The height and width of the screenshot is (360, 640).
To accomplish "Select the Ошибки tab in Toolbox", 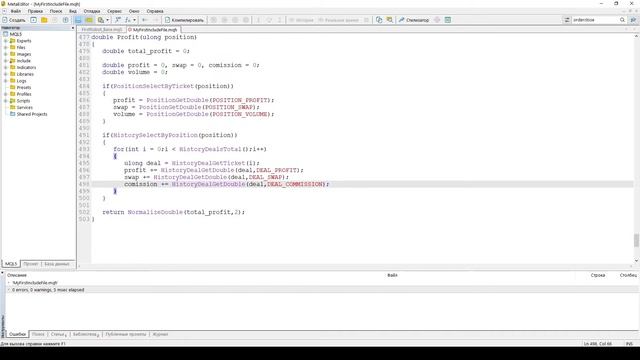I will [18, 334].
